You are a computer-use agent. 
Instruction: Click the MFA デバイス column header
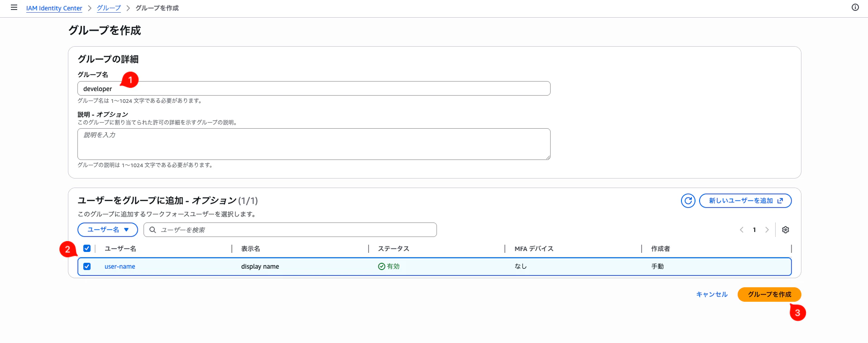click(534, 249)
